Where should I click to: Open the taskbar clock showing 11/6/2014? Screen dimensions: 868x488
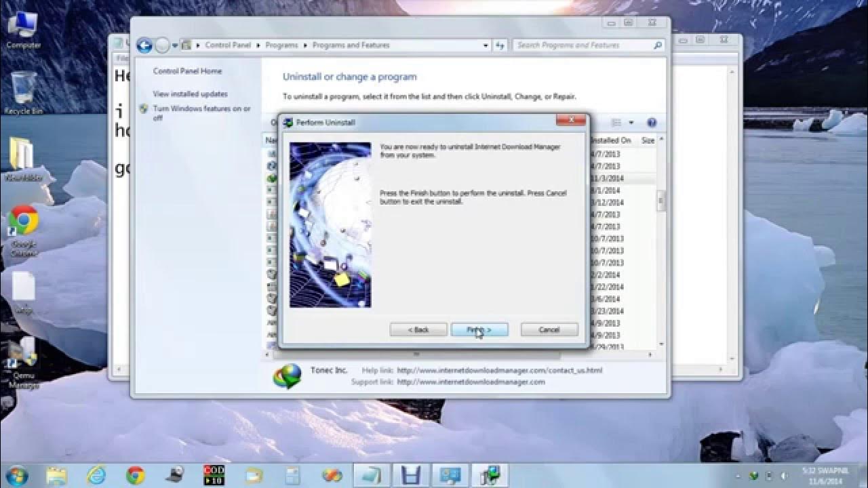pyautogui.click(x=824, y=475)
